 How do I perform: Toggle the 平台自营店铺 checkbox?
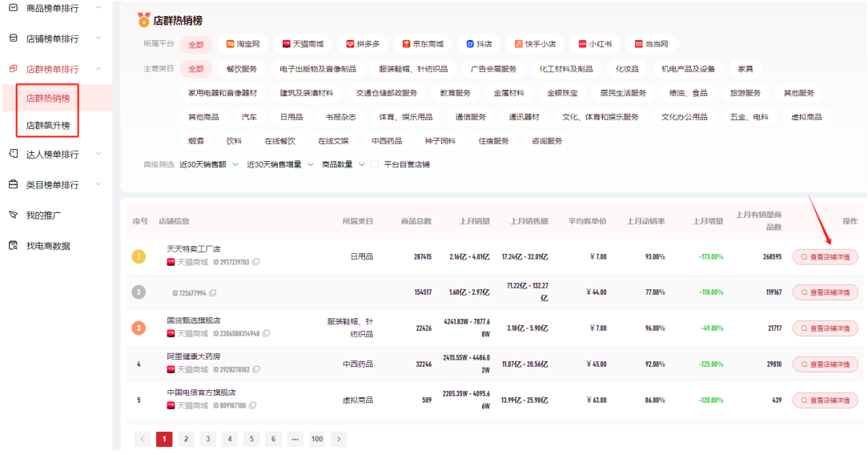(375, 164)
